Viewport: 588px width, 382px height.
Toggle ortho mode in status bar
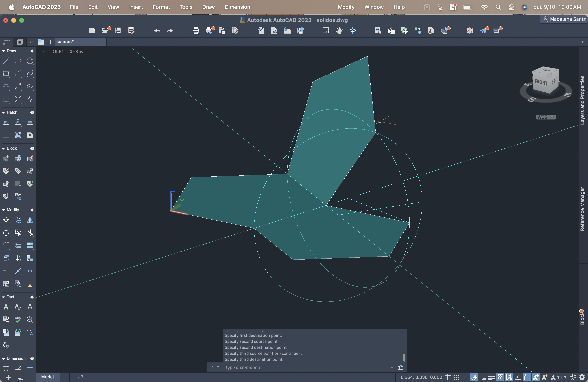pos(465,377)
